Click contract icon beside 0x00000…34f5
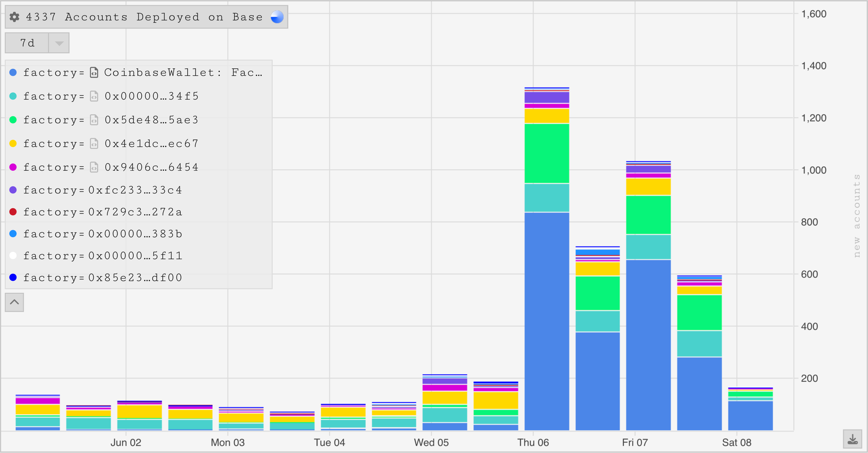Image resolution: width=868 pixels, height=453 pixels. pyautogui.click(x=94, y=96)
